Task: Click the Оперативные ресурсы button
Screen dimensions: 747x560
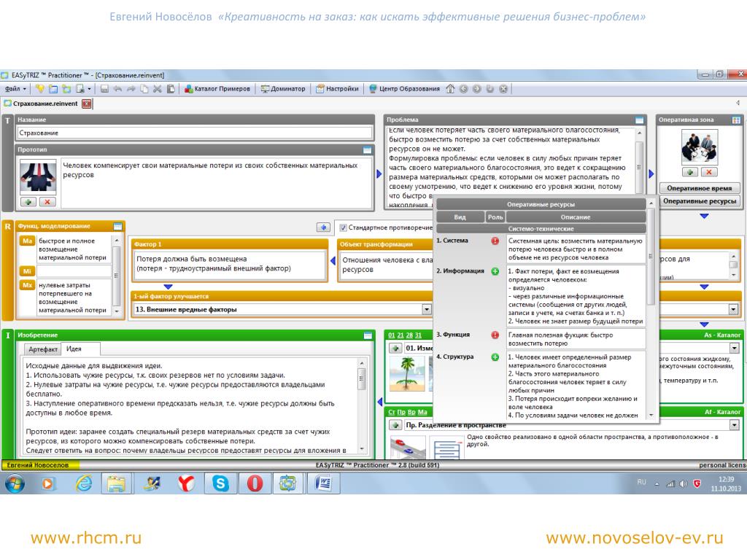Action: click(700, 201)
